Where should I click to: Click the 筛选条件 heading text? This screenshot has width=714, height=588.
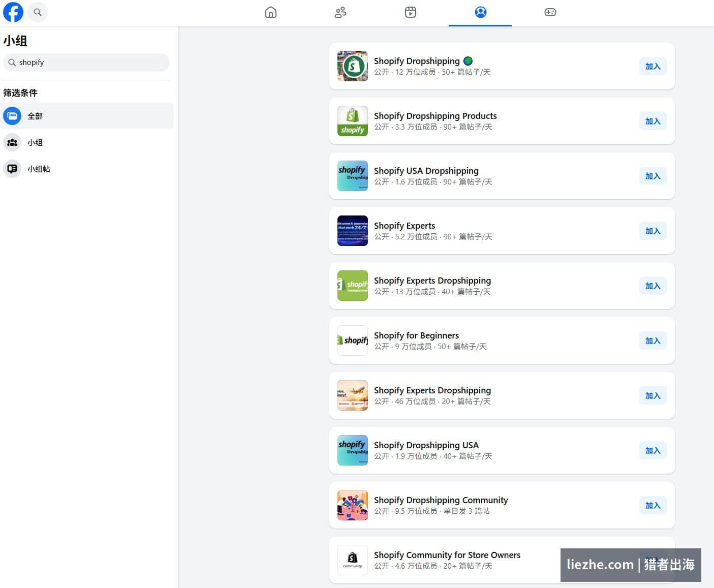point(20,93)
